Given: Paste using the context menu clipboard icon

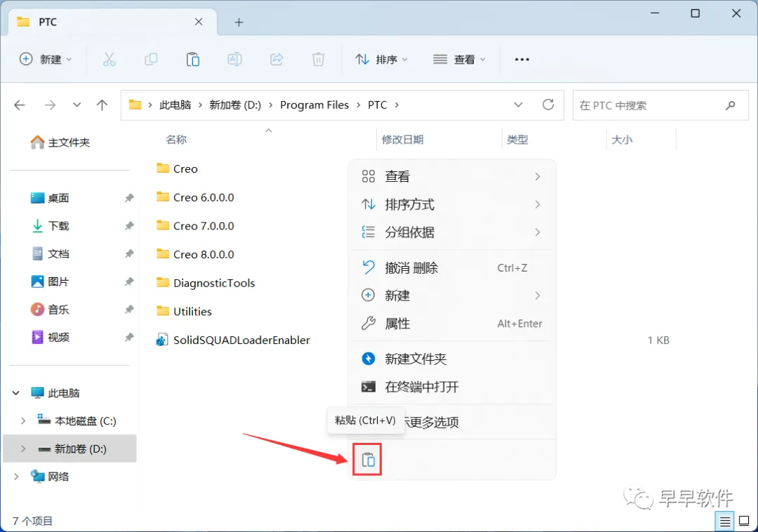Looking at the screenshot, I should (x=367, y=460).
